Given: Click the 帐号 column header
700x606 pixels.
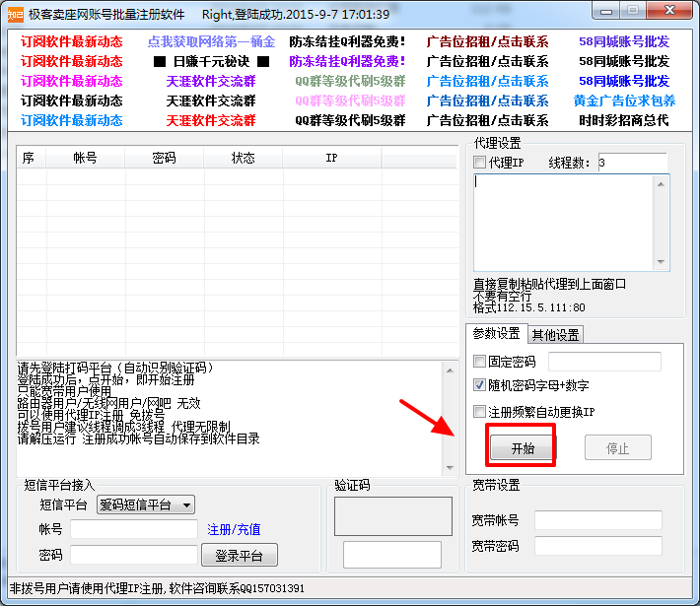Looking at the screenshot, I should click(85, 158).
